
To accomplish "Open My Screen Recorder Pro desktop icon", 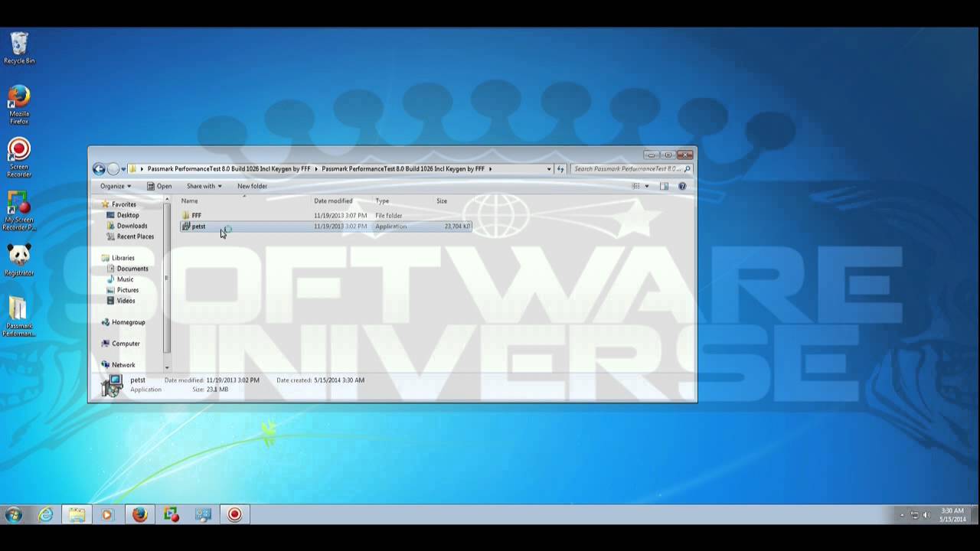I will (x=19, y=211).
